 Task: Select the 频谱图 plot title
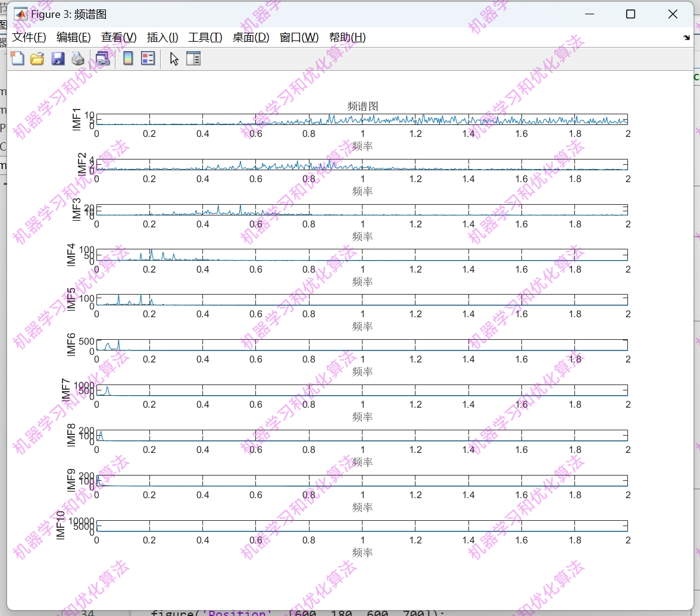(362, 106)
